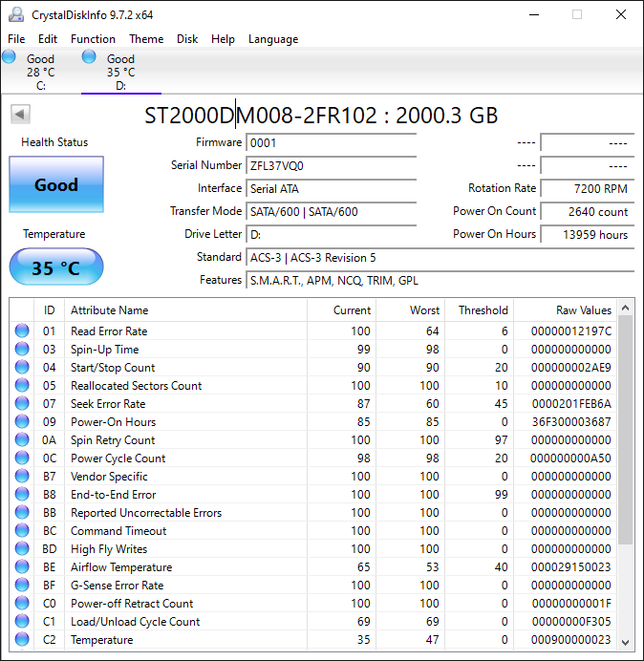Click the Power On Hours value 13959 hours

[588, 234]
